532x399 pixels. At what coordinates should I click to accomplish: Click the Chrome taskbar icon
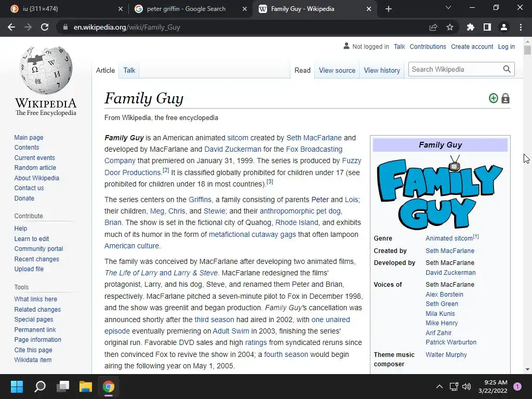tap(109, 387)
